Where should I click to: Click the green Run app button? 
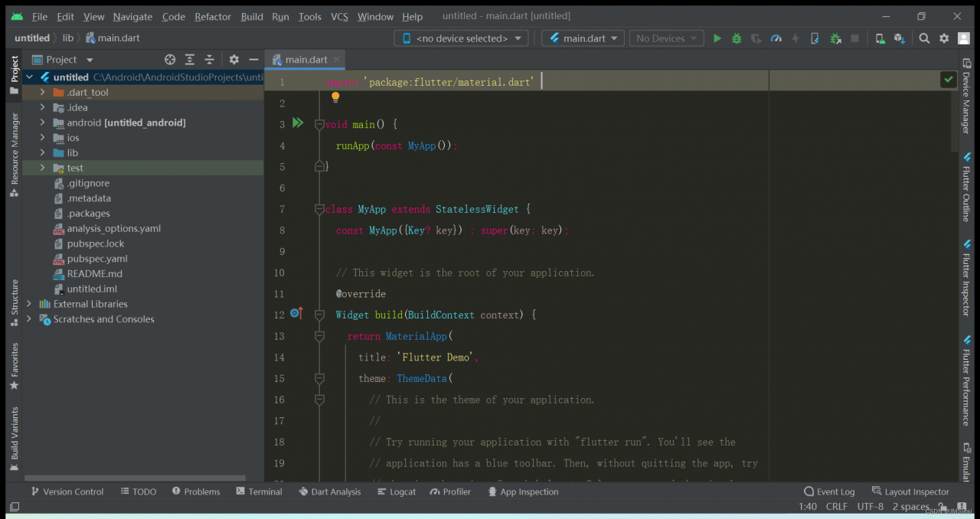coord(717,38)
